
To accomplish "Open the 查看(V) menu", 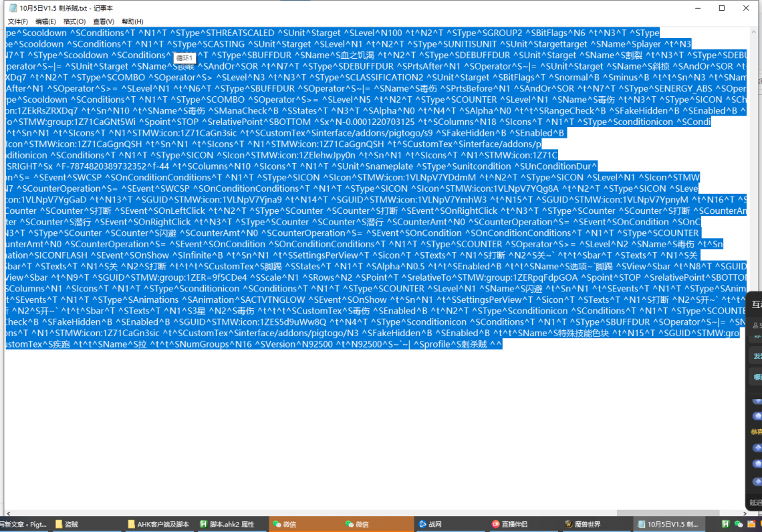I will tap(104, 21).
